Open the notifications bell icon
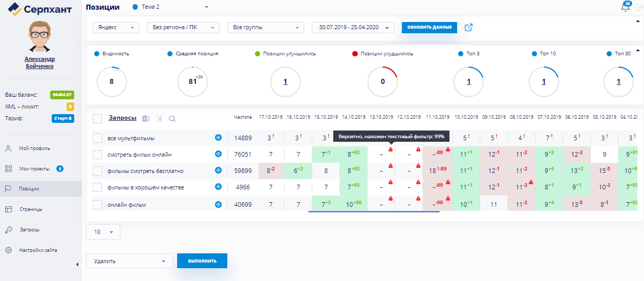 click(625, 7)
